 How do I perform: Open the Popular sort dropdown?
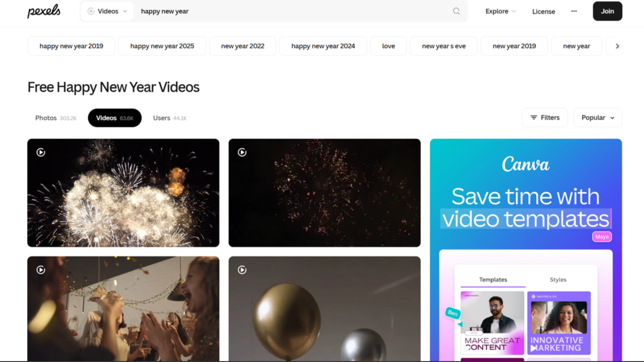click(597, 117)
